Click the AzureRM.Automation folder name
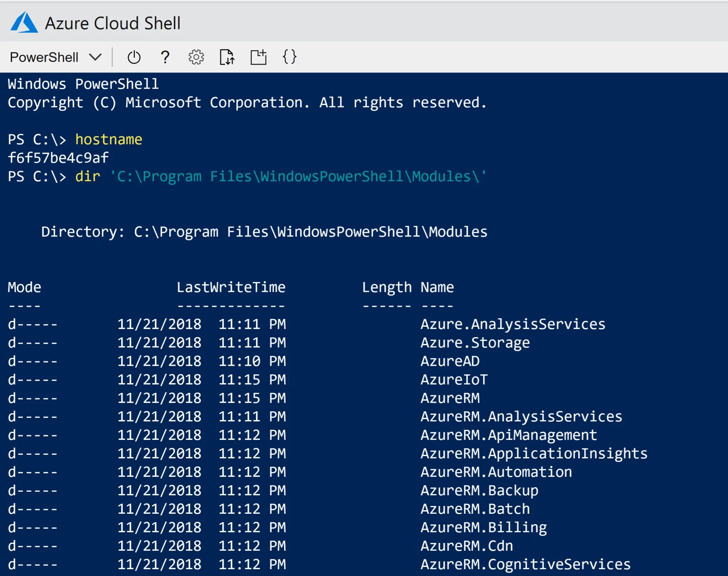This screenshot has width=728, height=576. click(496, 472)
